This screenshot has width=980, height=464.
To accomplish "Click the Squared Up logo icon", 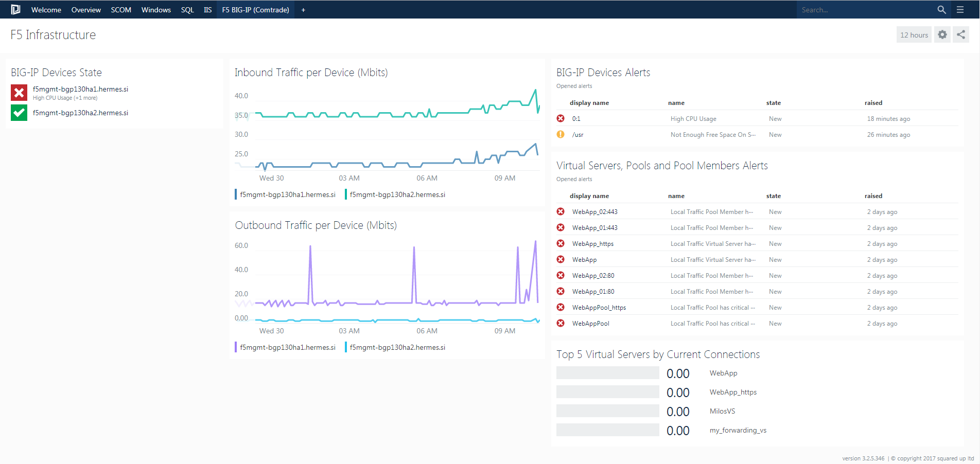I will click(x=15, y=9).
